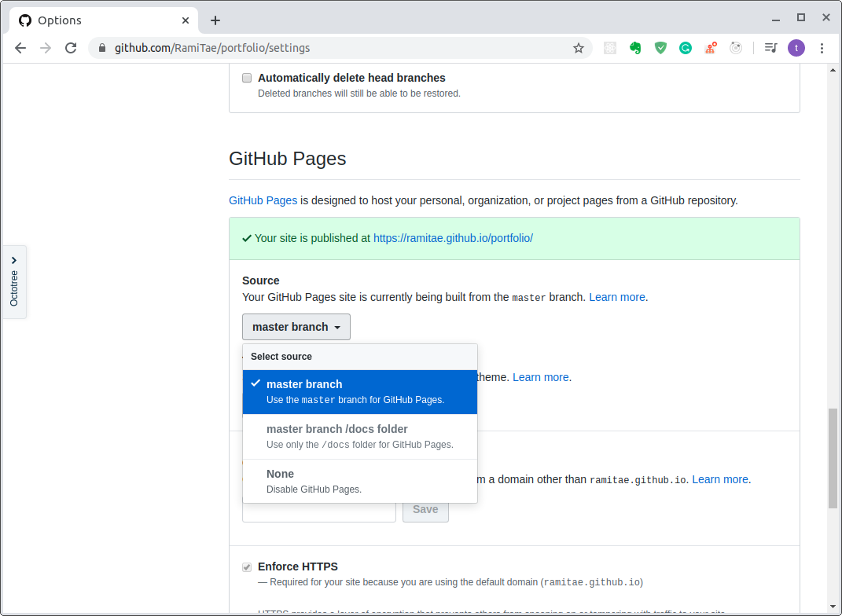Click the forward navigation arrow
842x616 pixels.
pos(46,48)
